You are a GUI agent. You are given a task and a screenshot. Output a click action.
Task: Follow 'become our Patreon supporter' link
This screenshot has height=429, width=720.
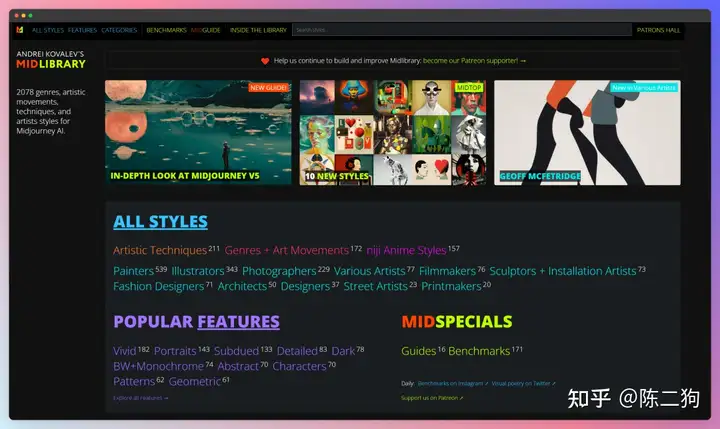(x=474, y=61)
